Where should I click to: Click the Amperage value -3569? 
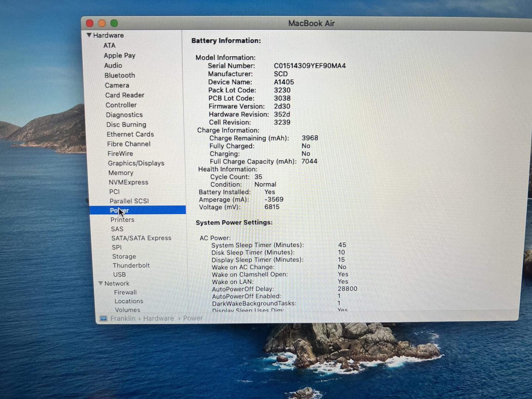[274, 199]
